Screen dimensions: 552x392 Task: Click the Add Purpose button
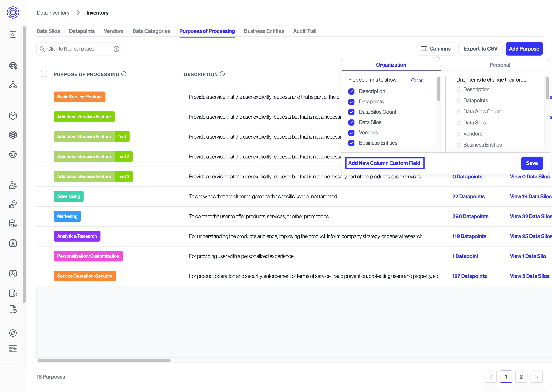click(x=524, y=49)
